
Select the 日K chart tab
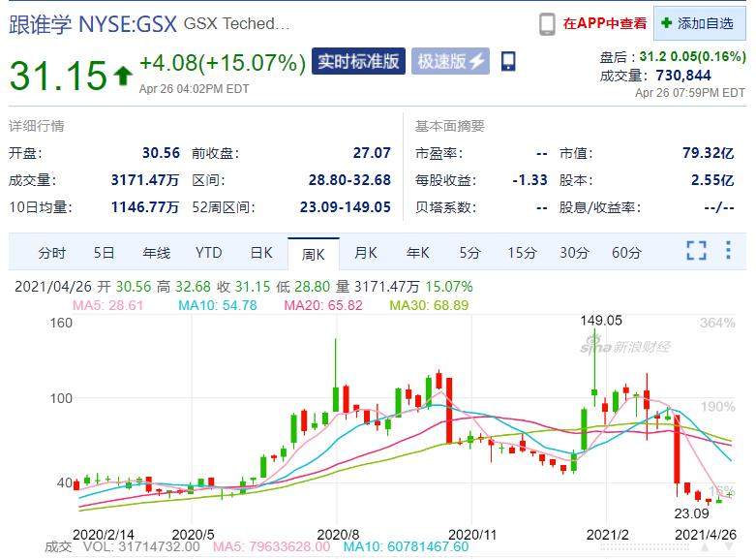coord(261,253)
